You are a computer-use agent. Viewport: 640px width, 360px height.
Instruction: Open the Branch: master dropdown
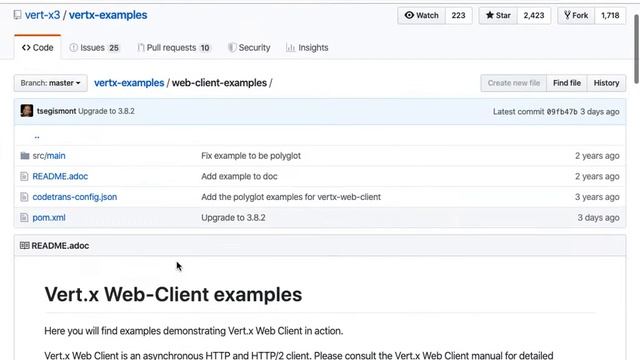coord(51,83)
